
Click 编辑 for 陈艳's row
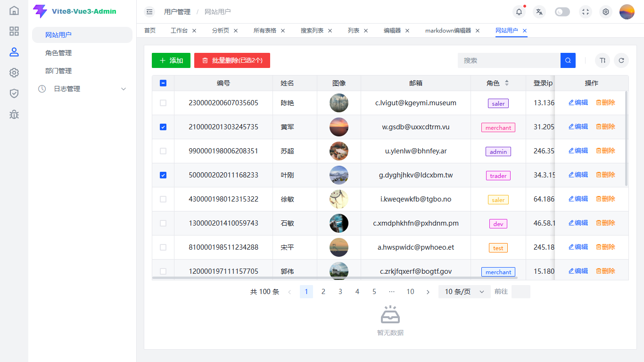click(578, 102)
